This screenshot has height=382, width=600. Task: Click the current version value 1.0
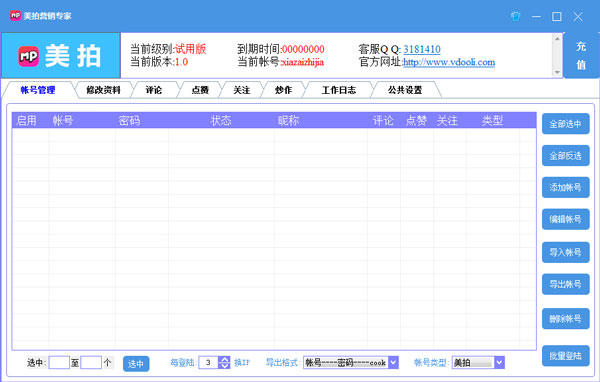[x=181, y=62]
